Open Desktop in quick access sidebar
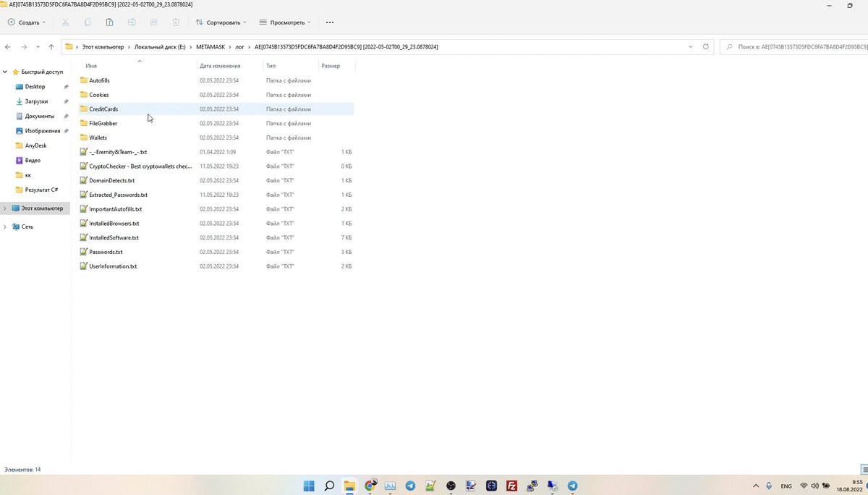Image resolution: width=868 pixels, height=495 pixels. (x=35, y=87)
